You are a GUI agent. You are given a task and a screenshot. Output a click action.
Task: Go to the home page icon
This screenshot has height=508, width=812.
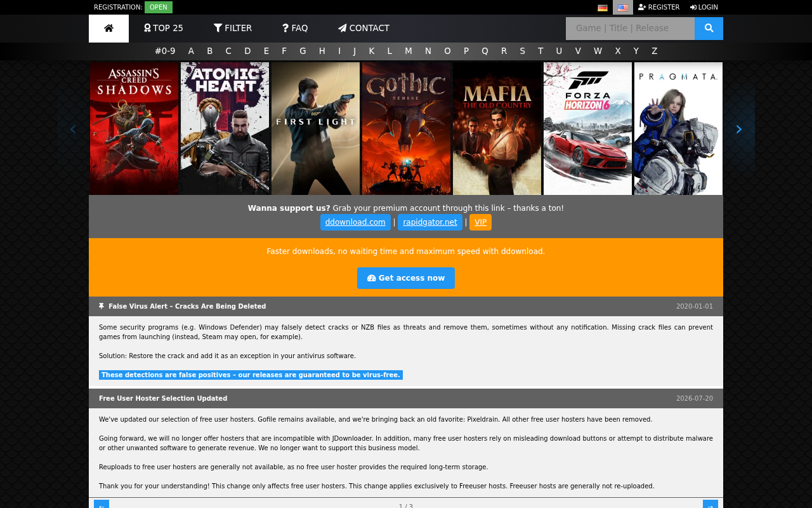click(108, 29)
